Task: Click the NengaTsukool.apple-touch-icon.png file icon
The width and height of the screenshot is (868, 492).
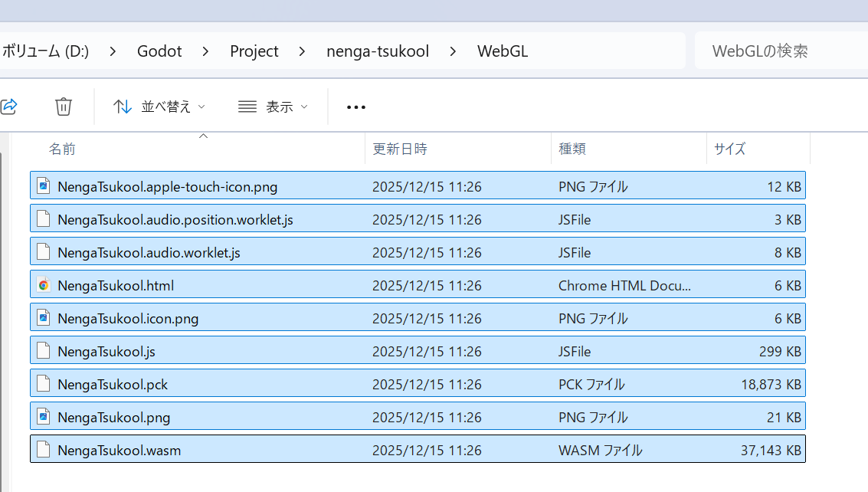Action: pos(44,186)
